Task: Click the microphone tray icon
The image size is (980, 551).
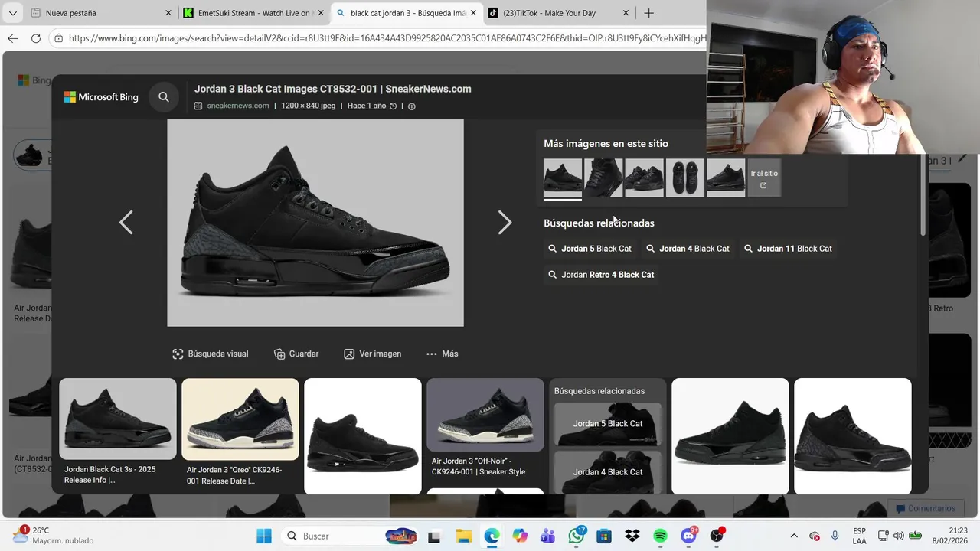Action: (835, 536)
